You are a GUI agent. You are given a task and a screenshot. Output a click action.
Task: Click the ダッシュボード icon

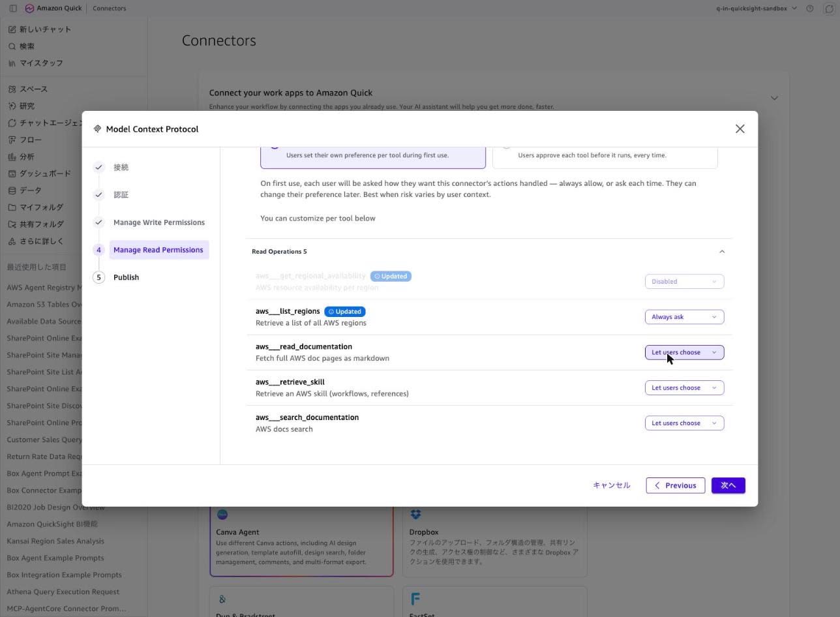point(12,173)
